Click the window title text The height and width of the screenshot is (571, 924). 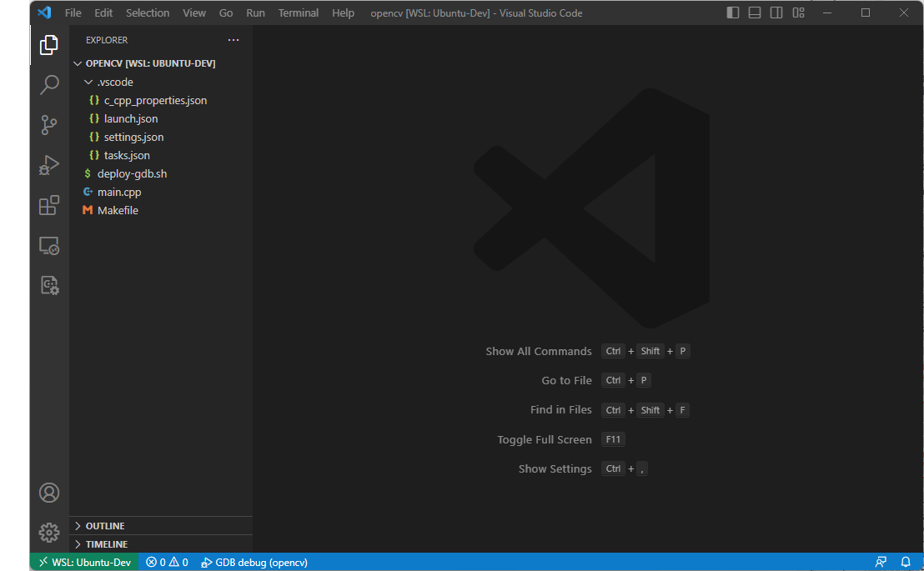point(476,13)
